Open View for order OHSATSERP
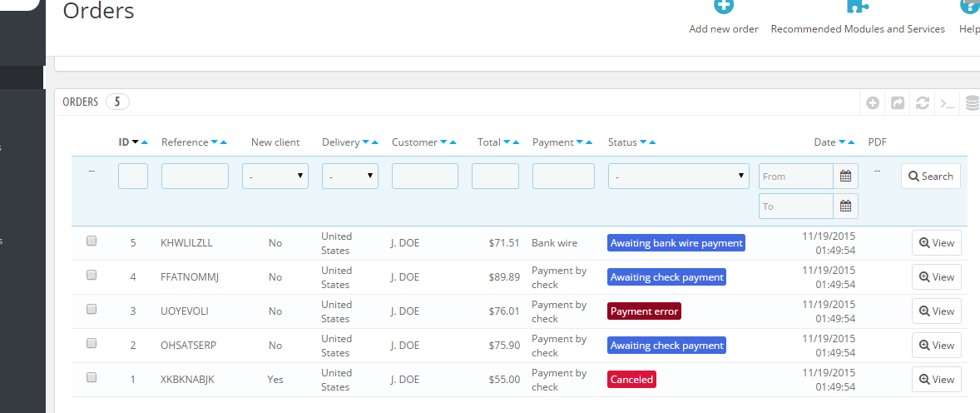980x413 pixels. (936, 346)
